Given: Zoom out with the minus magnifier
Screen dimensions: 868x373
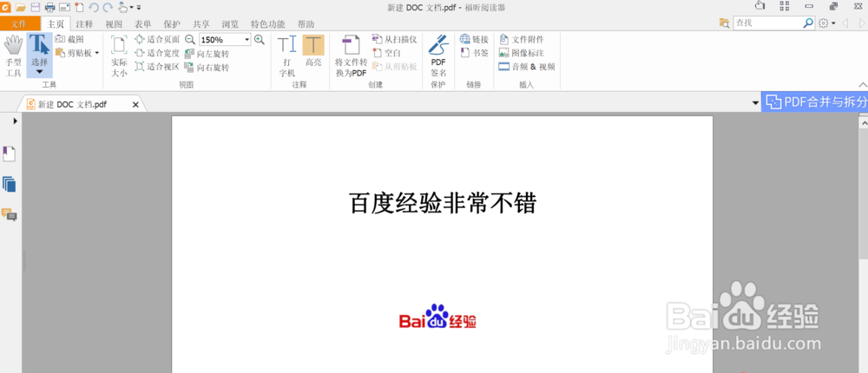Looking at the screenshot, I should point(190,39).
